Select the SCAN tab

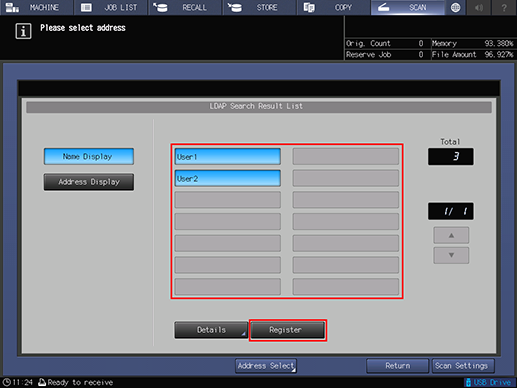(408, 7)
